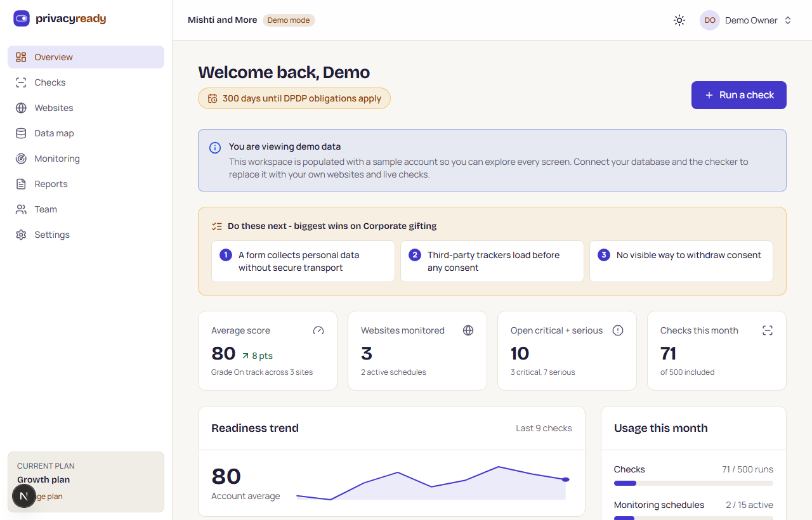Click the Last 9 checks label
This screenshot has width=812, height=520.
click(x=544, y=428)
